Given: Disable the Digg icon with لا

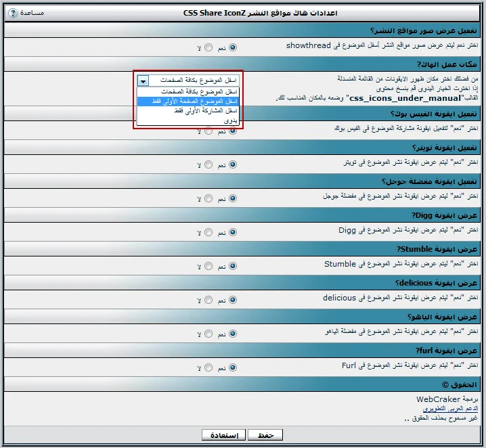Looking at the screenshot, I should tap(208, 232).
